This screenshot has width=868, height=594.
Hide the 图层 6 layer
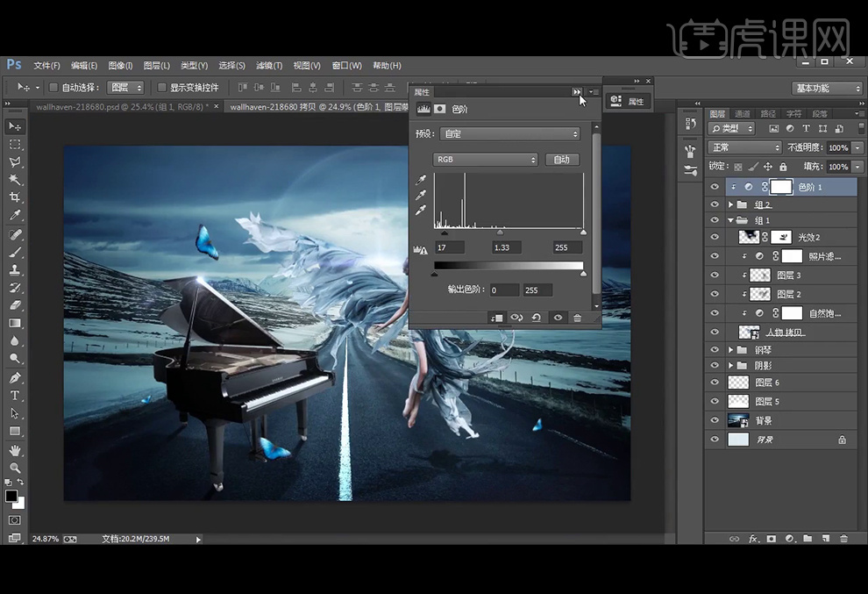[715, 383]
